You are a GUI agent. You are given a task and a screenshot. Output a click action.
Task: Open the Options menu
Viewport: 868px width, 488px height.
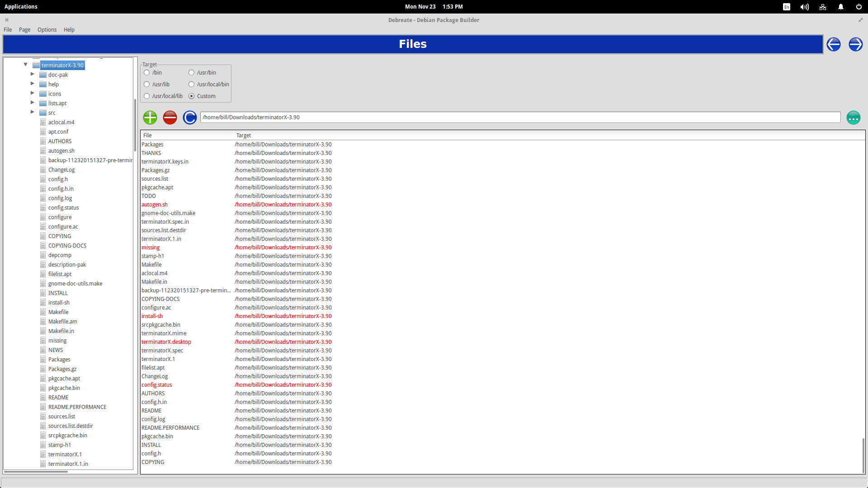47,30
